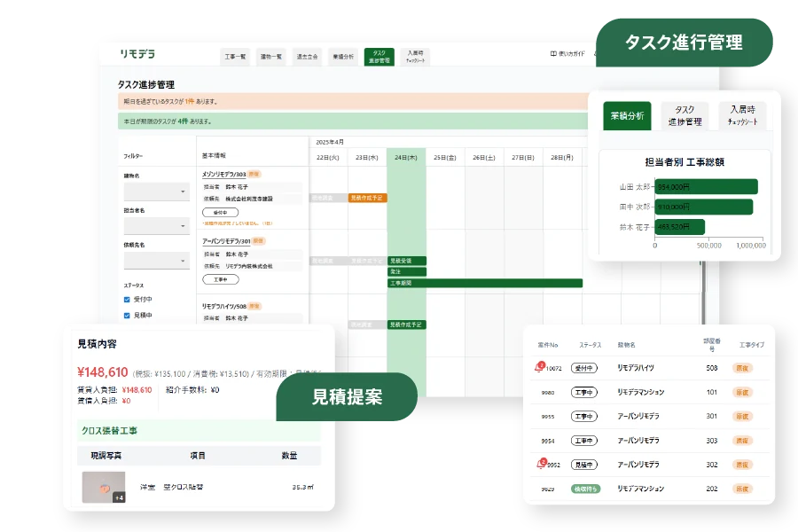Click the notification bell on case 10072
The height and width of the screenshot is (532, 798).
pos(540,367)
